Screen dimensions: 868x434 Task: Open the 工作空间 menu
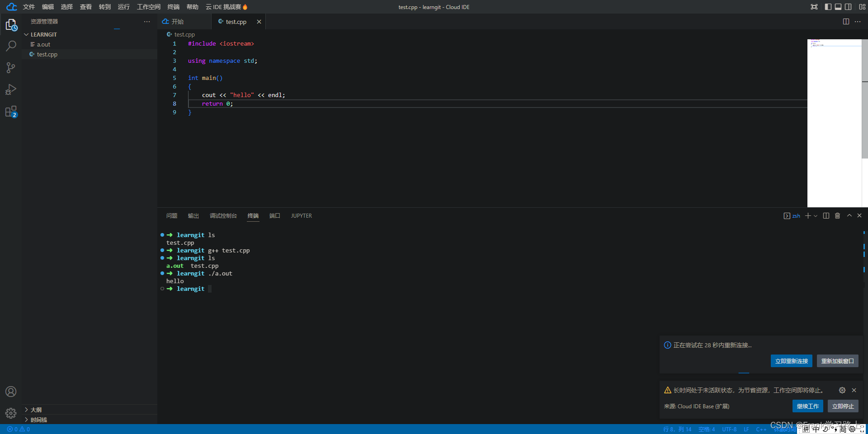tap(149, 7)
